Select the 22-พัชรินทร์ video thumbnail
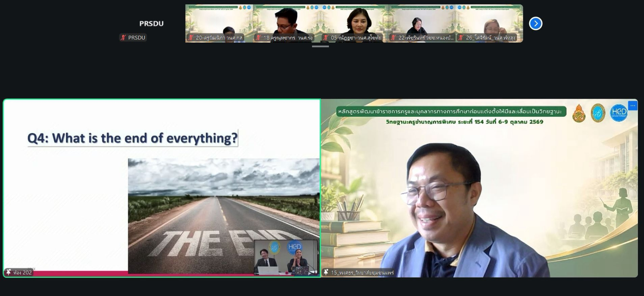 (x=422, y=24)
